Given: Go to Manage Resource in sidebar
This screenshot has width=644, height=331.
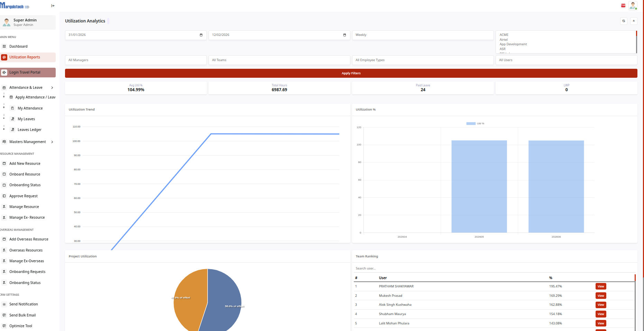Looking at the screenshot, I should tap(24, 207).
